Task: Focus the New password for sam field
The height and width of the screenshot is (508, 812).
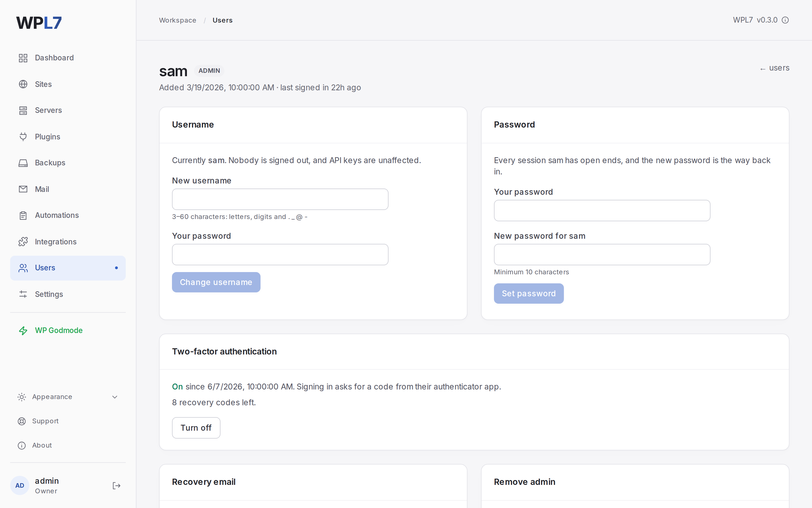Action: pyautogui.click(x=602, y=255)
